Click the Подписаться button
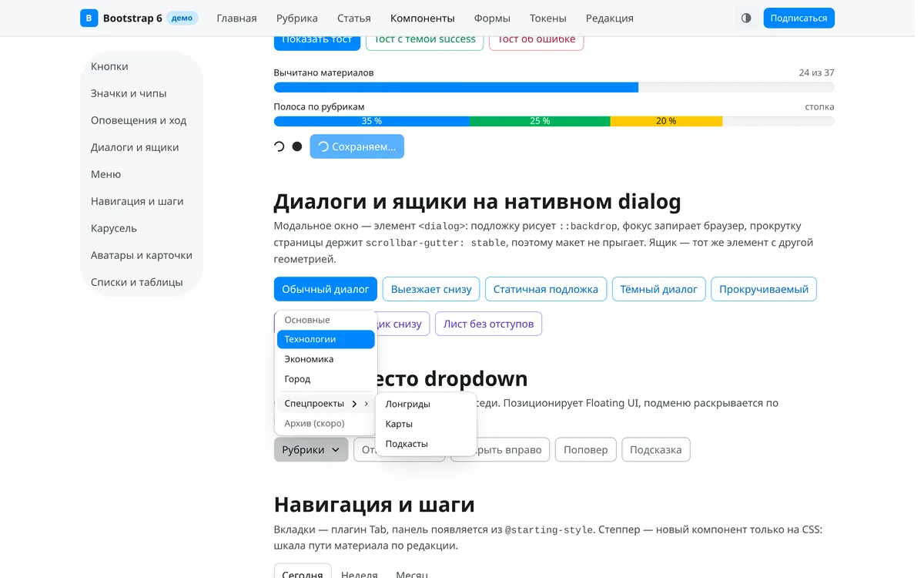This screenshot has width=924, height=578. (x=798, y=18)
